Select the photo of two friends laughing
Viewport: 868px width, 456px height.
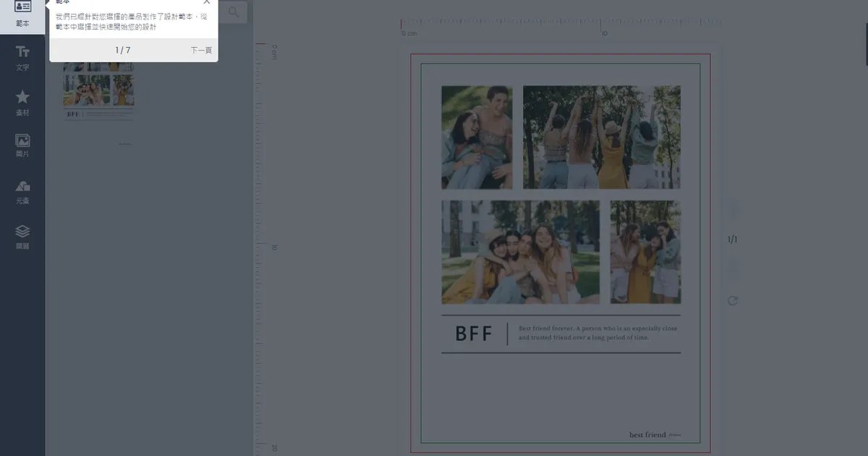[477, 138]
